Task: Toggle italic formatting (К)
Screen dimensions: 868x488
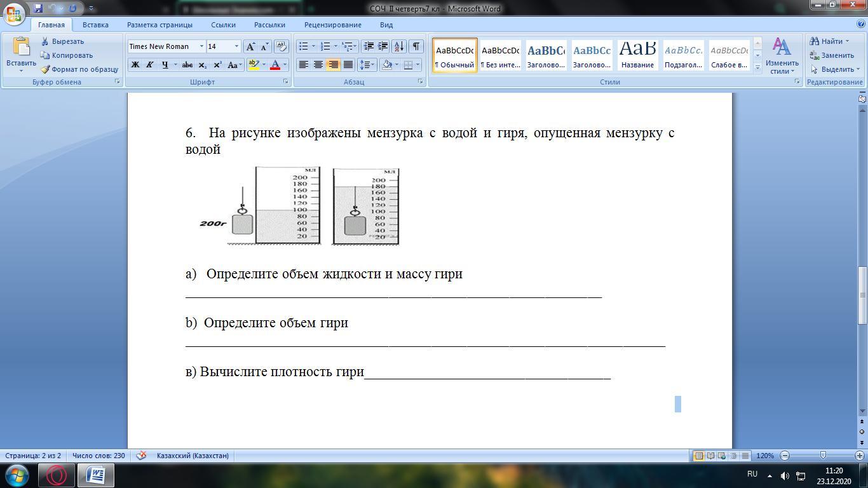Action: [x=150, y=65]
